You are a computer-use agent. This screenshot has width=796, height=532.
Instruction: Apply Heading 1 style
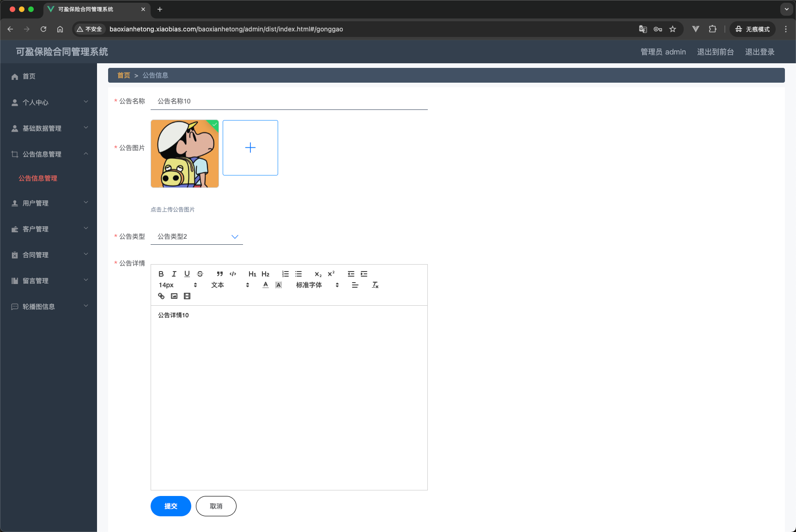pyautogui.click(x=252, y=274)
